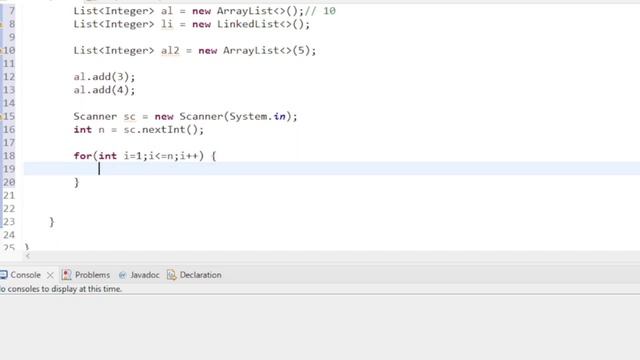Click the closing brace on line 20
This screenshot has height=360, width=640.
(76, 182)
